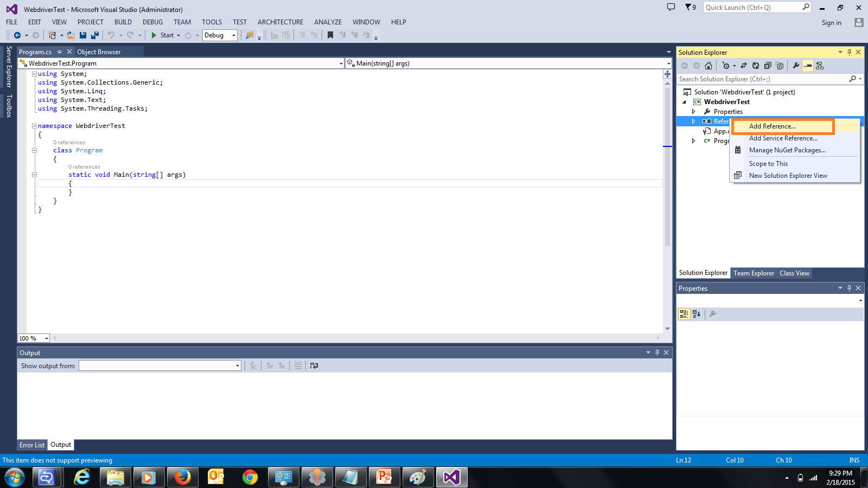This screenshot has height=488, width=868.
Task: Sync Solution Explorer with active document
Action: pos(744,65)
